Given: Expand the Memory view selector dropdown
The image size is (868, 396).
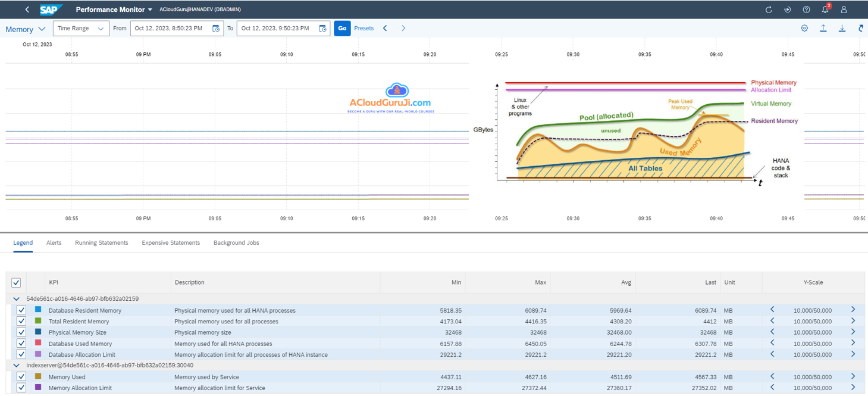Looking at the screenshot, I should tap(26, 29).
